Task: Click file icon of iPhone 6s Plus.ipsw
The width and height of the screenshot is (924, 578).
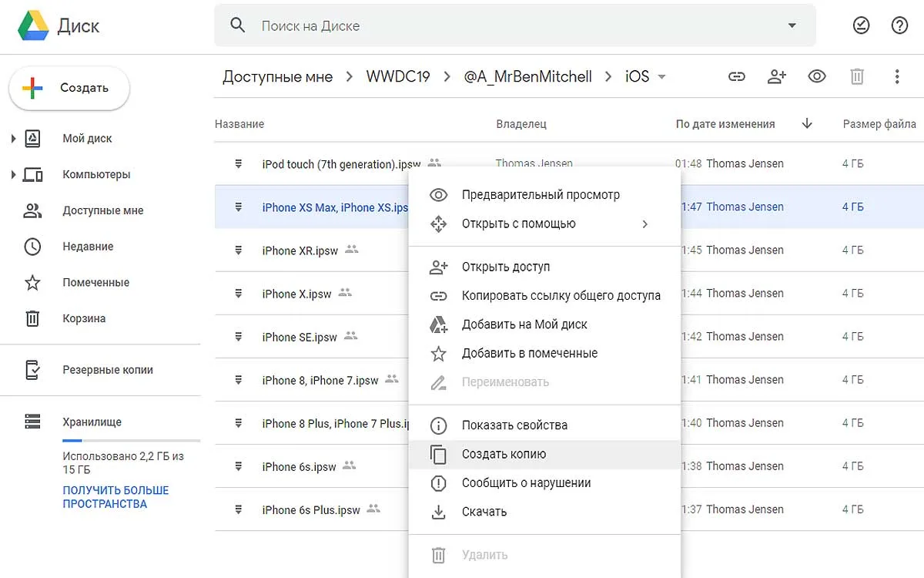Action: click(x=239, y=509)
